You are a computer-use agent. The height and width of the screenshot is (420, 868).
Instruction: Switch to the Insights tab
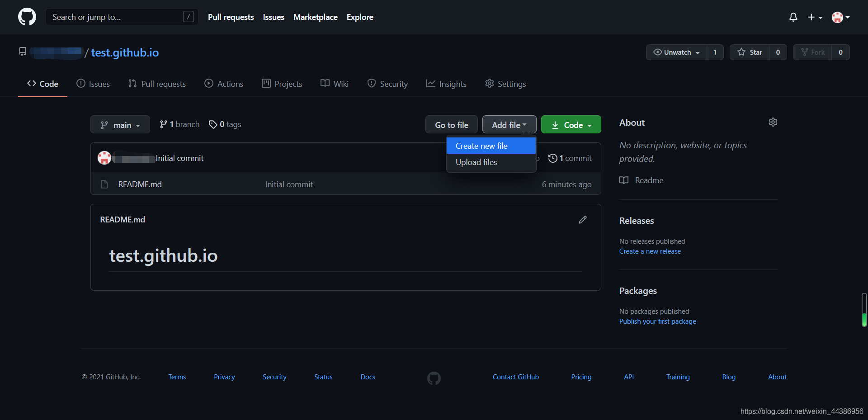[446, 84]
